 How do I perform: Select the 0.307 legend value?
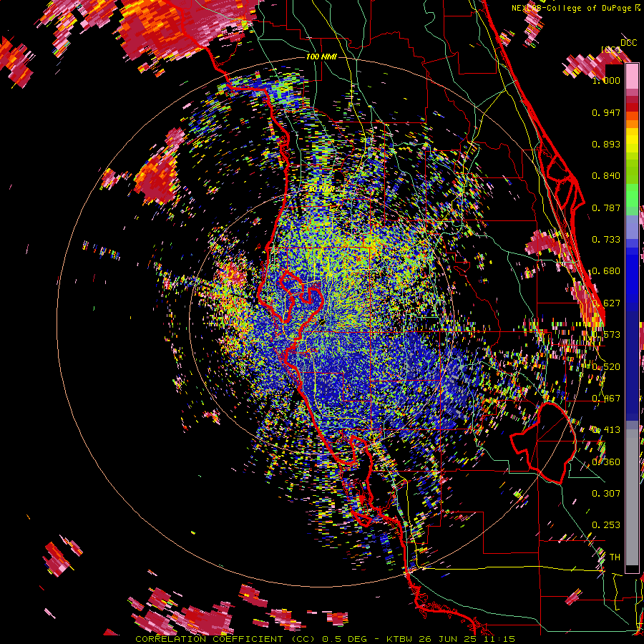click(x=606, y=493)
